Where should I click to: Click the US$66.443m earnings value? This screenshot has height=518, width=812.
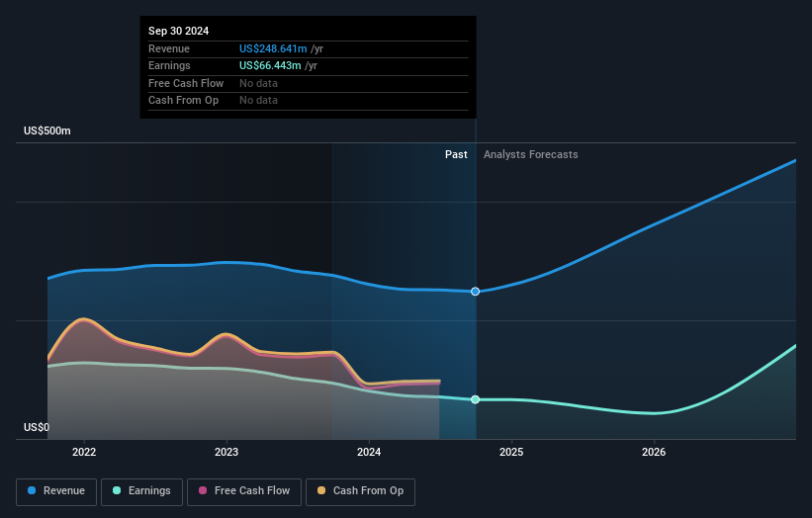(270, 65)
